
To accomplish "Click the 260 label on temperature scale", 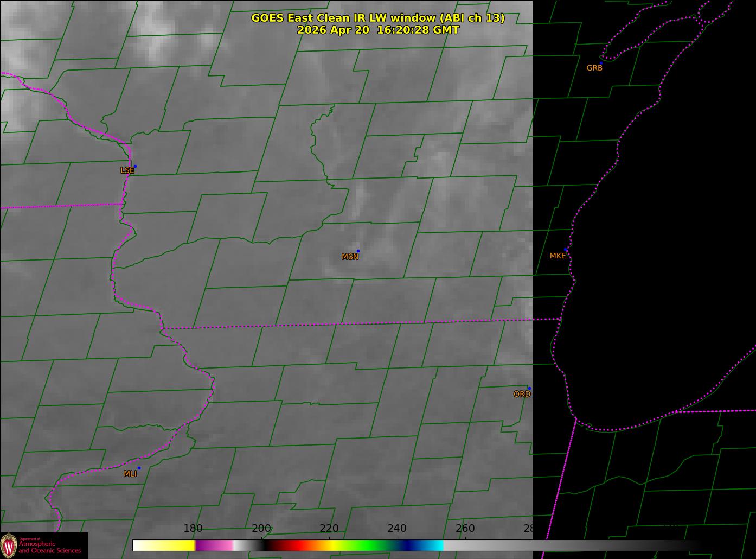I will point(465,529).
